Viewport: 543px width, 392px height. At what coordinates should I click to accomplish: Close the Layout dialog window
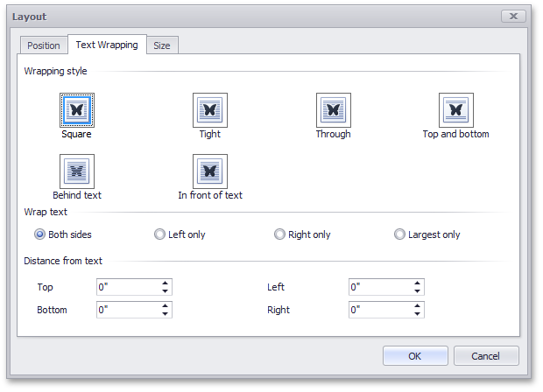coord(513,16)
